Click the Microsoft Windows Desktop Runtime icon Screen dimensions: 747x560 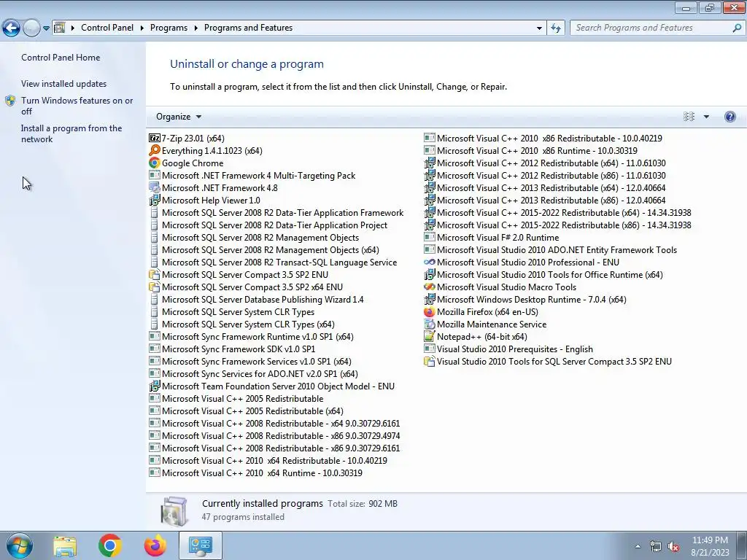tap(429, 300)
